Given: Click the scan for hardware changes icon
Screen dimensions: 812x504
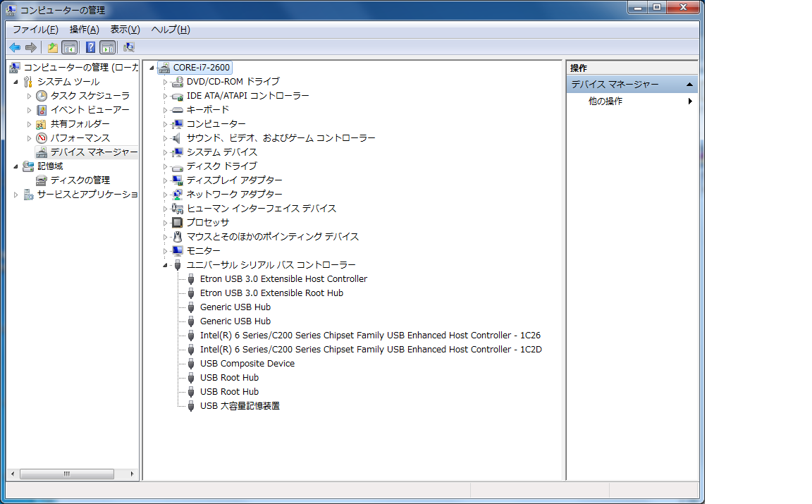Looking at the screenshot, I should (129, 47).
